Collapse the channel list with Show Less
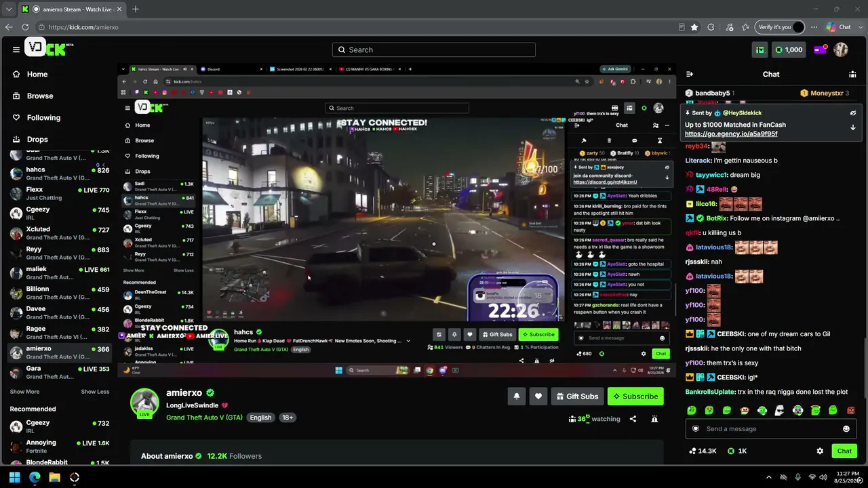Screen dimensions: 868x488 [x=95, y=392]
